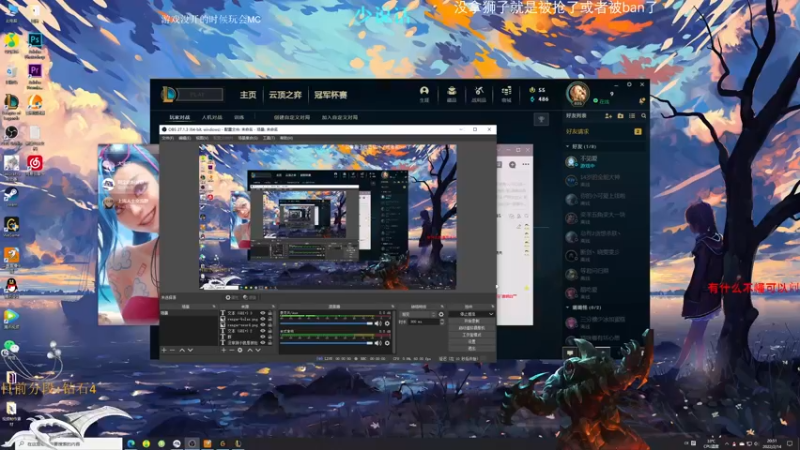Screen dimensions: 800x450
Task: Open the 文件(F) menu in OBS
Action: tap(168, 138)
